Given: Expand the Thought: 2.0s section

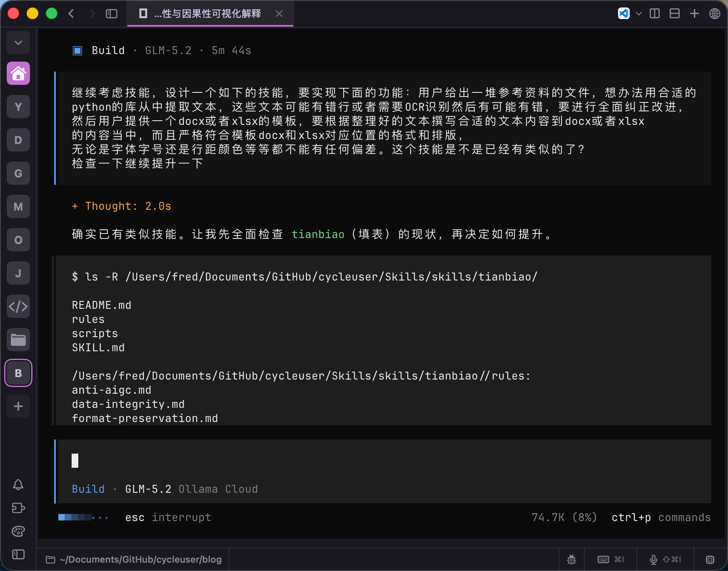Looking at the screenshot, I should pos(122,206).
